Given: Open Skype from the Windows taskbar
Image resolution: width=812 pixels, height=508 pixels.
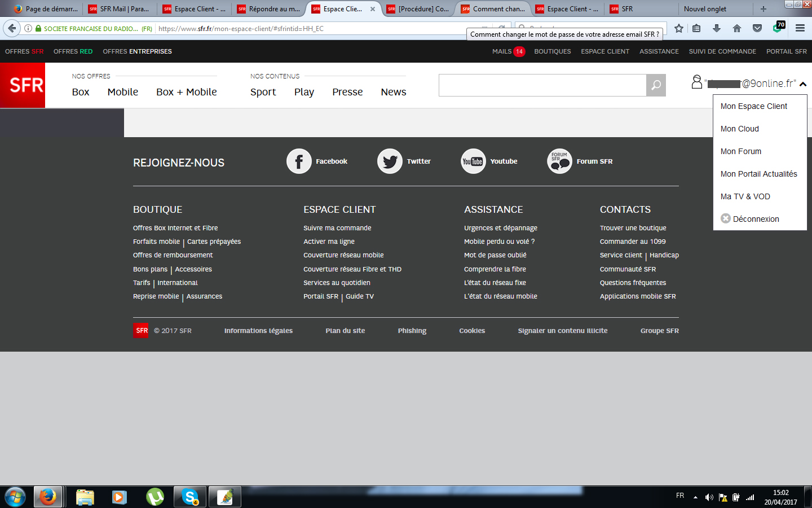Looking at the screenshot, I should tap(190, 497).
